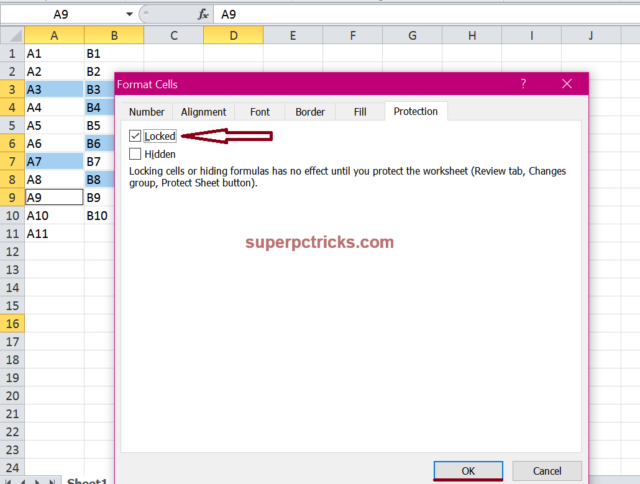Click cell containing B5
Image resolution: width=640 pixels, height=484 pixels.
click(100, 126)
